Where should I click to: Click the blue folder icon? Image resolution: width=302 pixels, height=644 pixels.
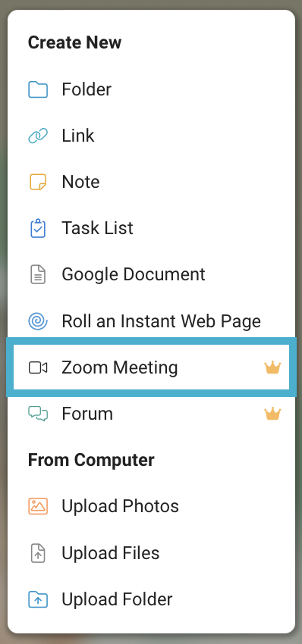click(x=38, y=89)
